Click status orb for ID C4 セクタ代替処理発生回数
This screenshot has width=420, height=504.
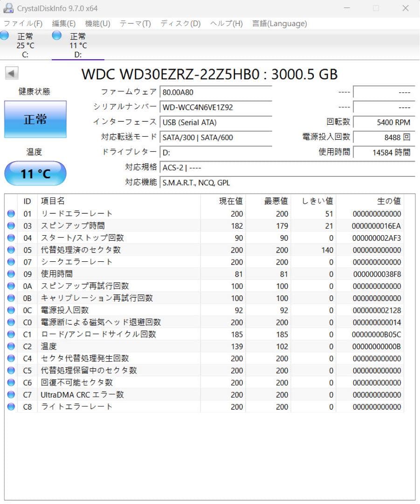(11, 358)
